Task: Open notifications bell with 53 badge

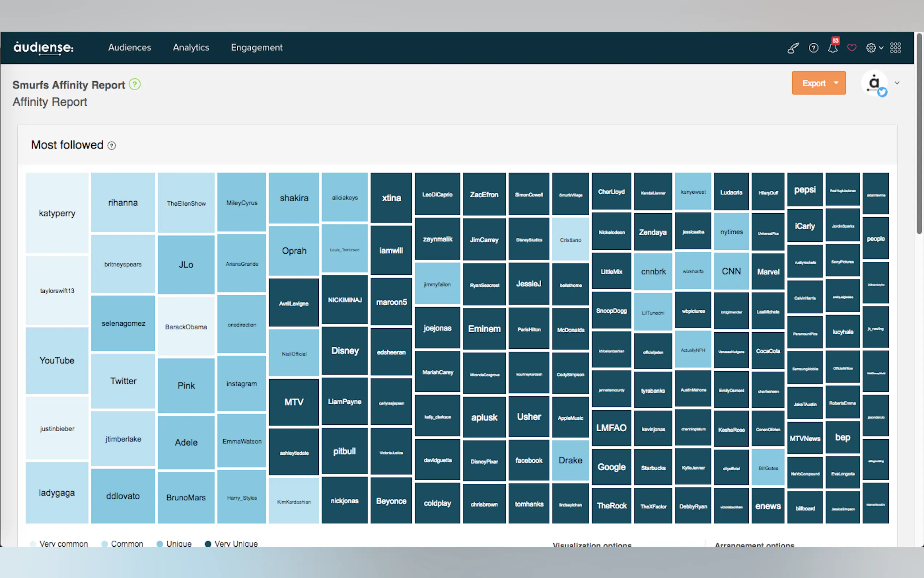Action: [x=833, y=48]
